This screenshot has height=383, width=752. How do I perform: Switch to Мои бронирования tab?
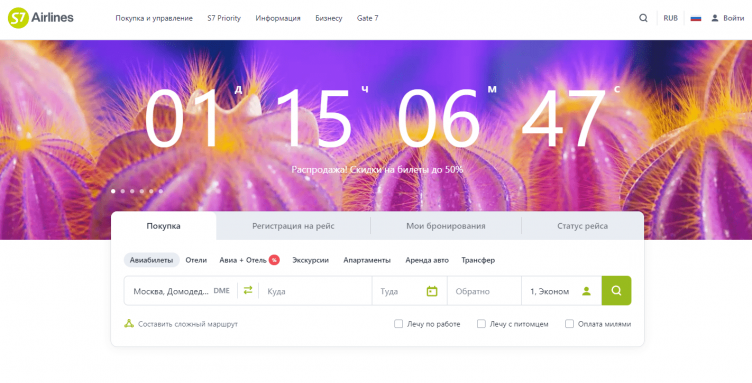[446, 226]
